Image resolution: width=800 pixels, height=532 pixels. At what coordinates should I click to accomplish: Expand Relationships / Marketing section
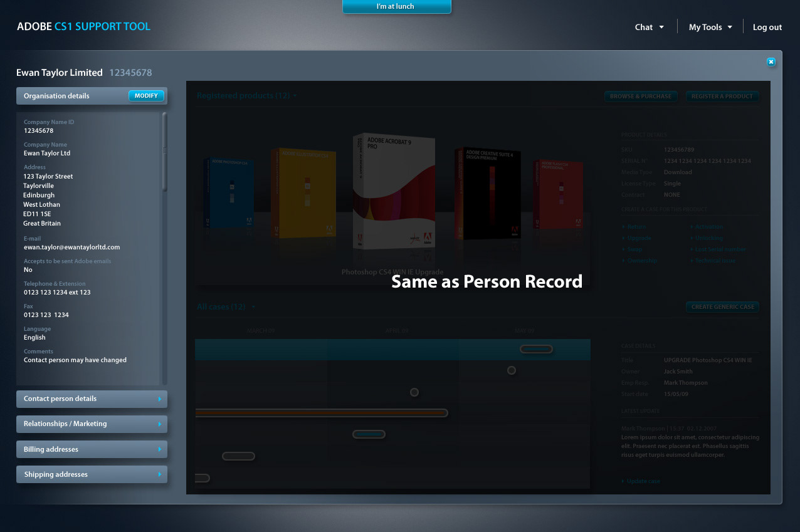[x=92, y=424]
